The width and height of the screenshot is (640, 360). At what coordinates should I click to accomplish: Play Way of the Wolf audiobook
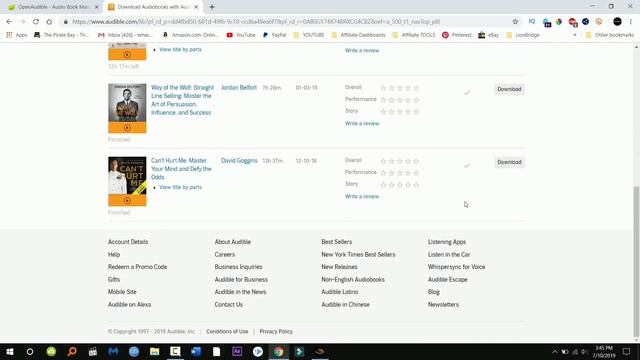[x=127, y=128]
